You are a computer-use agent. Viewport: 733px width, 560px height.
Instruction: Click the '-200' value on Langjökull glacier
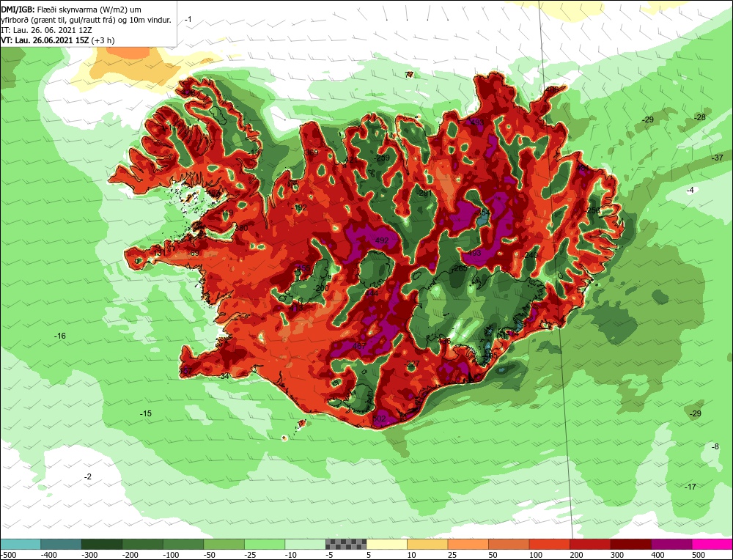click(x=321, y=288)
